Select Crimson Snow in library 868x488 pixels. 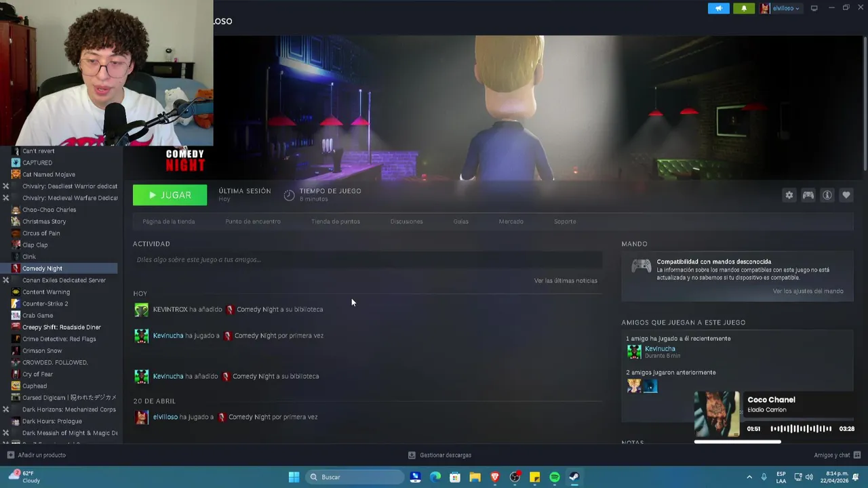click(42, 350)
